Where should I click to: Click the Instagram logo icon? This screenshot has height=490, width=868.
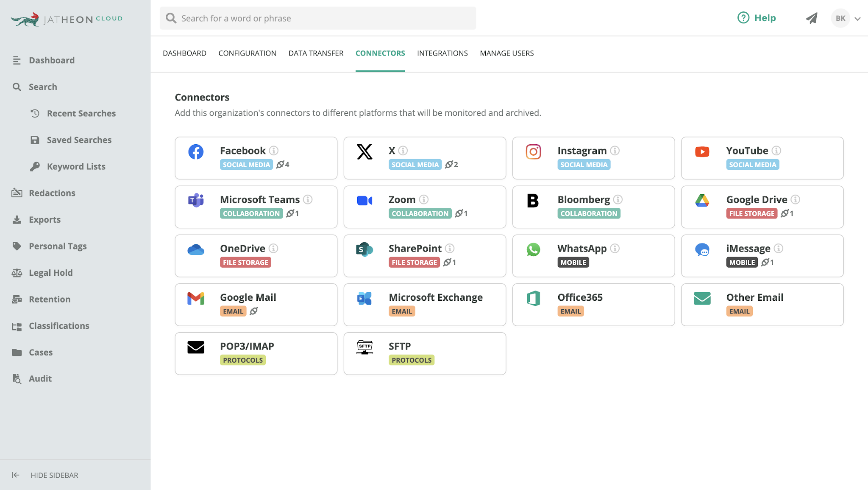pos(533,151)
